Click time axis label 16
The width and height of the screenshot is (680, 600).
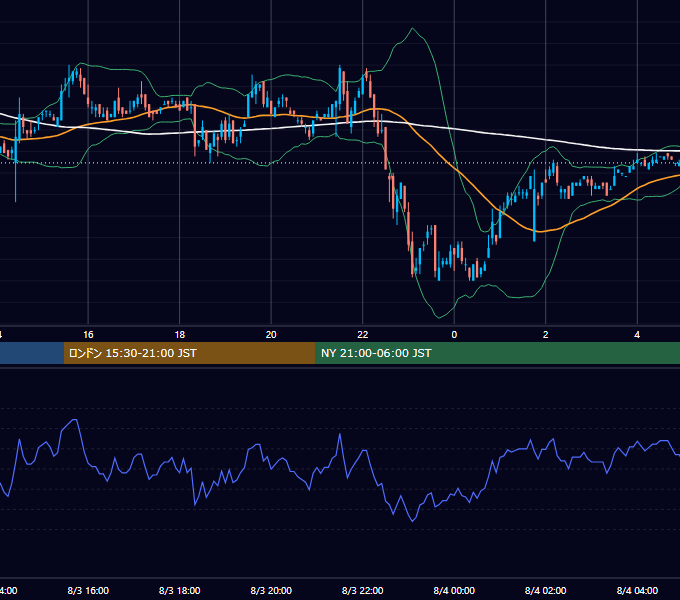[88, 334]
